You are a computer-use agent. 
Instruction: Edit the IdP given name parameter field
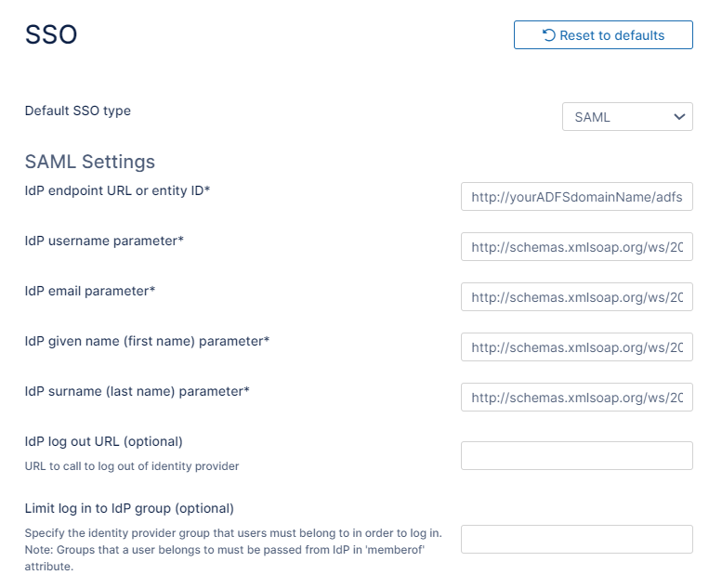click(576, 347)
